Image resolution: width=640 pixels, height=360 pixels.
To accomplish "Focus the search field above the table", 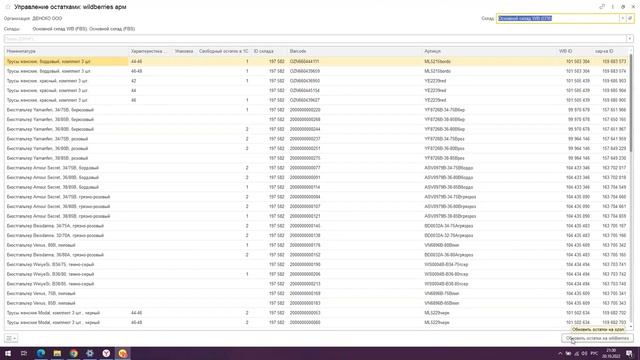I will point(315,39).
